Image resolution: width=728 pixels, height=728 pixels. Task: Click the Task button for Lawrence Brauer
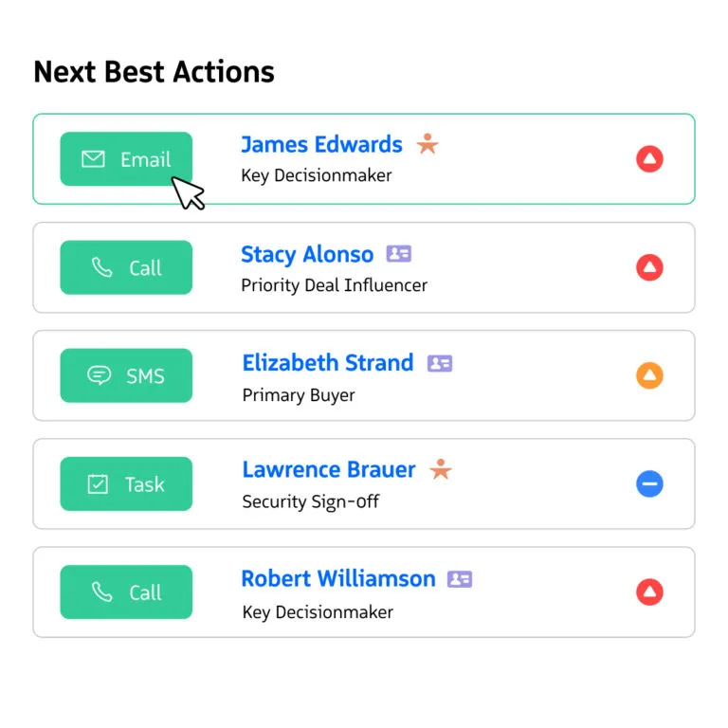tap(126, 483)
